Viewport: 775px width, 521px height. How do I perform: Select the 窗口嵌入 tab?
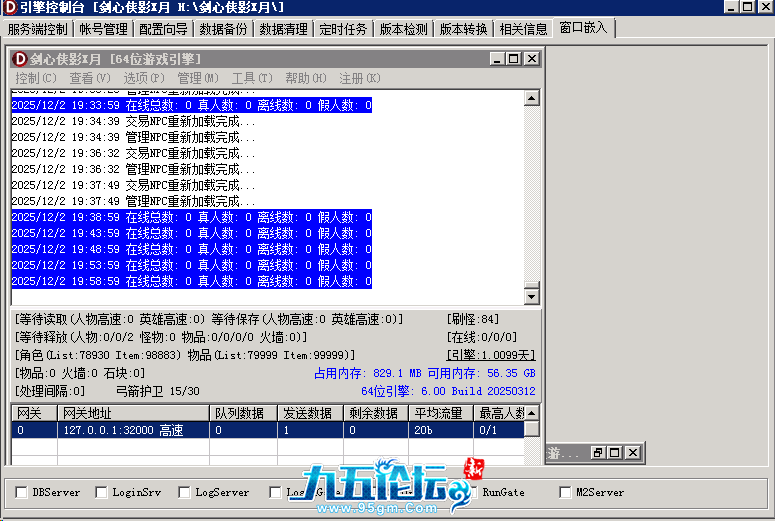coord(583,28)
